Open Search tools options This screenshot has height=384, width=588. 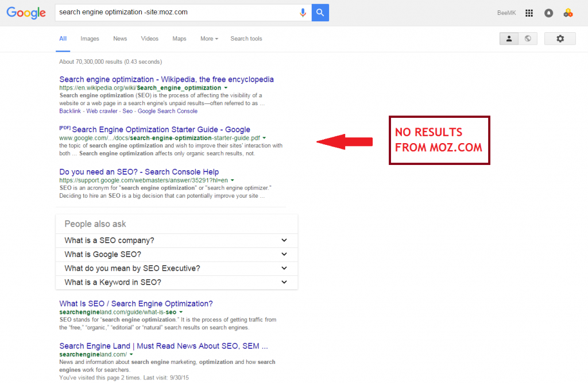(x=246, y=39)
